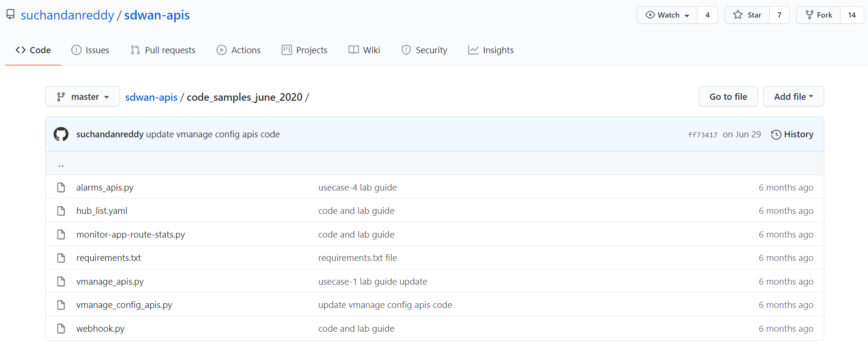Open commit hash ff73417
868x345 pixels.
coord(702,135)
